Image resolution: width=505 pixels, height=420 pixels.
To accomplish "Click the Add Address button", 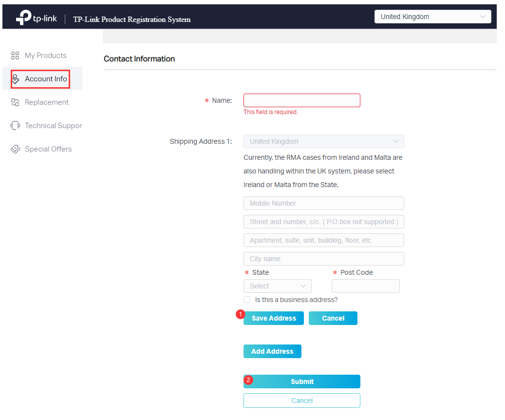I will point(272,351).
